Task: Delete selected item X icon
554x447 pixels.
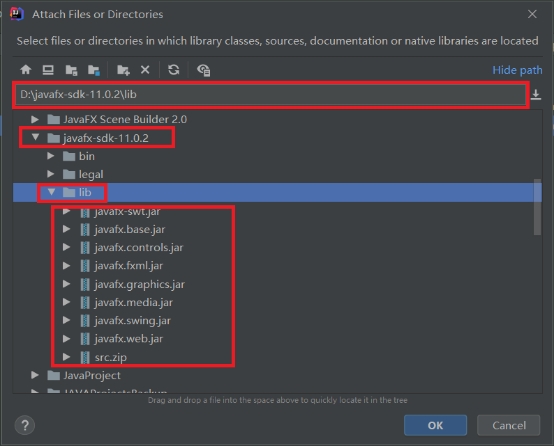Action: (x=145, y=70)
